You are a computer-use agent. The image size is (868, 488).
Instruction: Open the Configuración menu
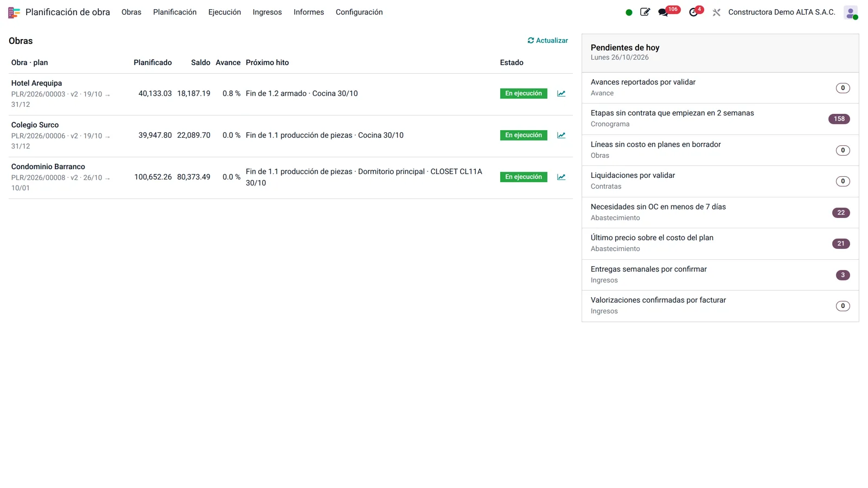pyautogui.click(x=359, y=12)
